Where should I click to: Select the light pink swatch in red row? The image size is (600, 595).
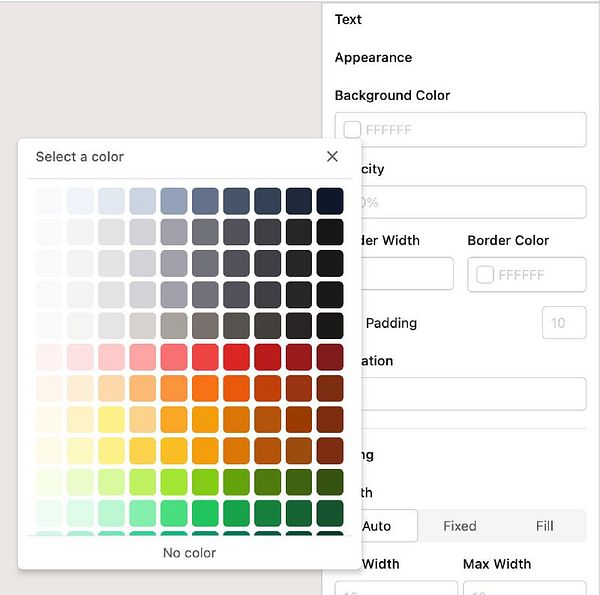[111, 357]
